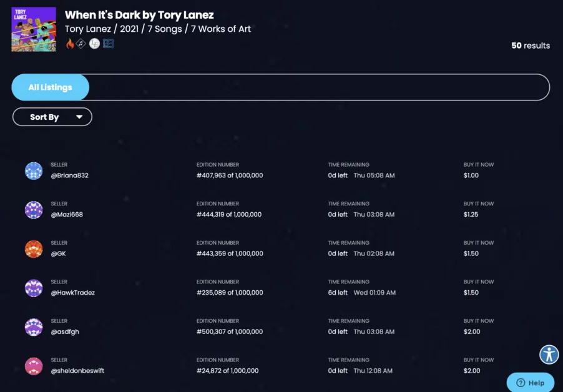Click the flame badge icon under album title
This screenshot has width=563, height=392.
(x=70, y=44)
